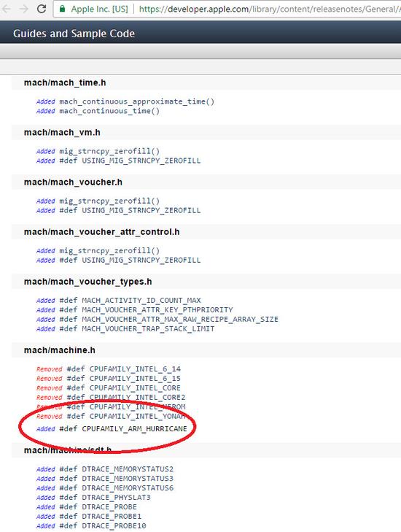
Task: Click mach_continuous_approximate_time() entry
Action: coord(136,101)
